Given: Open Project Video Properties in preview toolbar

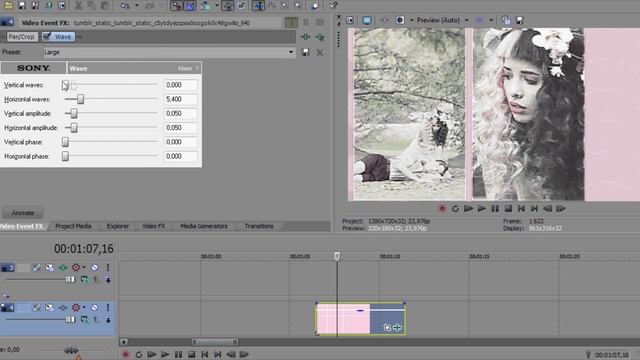Looking at the screenshot, I should pyautogui.click(x=350, y=20).
